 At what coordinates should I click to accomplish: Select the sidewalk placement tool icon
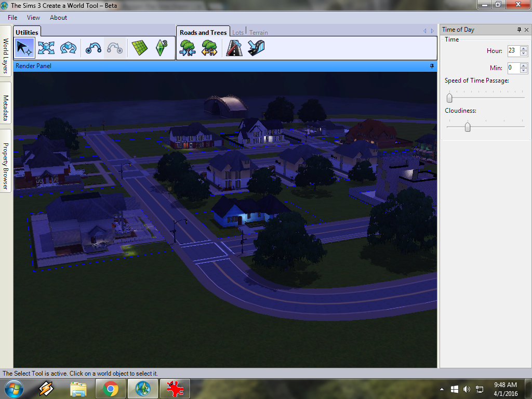[x=256, y=48]
